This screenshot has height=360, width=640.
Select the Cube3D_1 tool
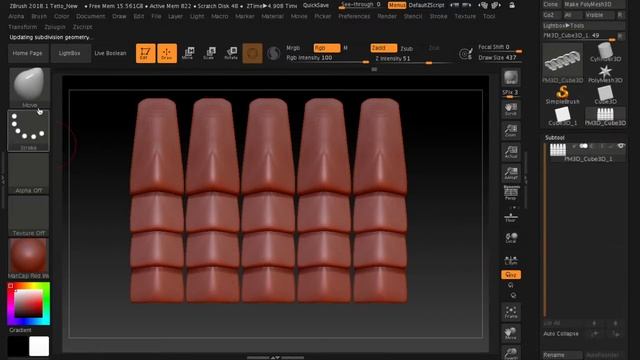(x=563, y=116)
